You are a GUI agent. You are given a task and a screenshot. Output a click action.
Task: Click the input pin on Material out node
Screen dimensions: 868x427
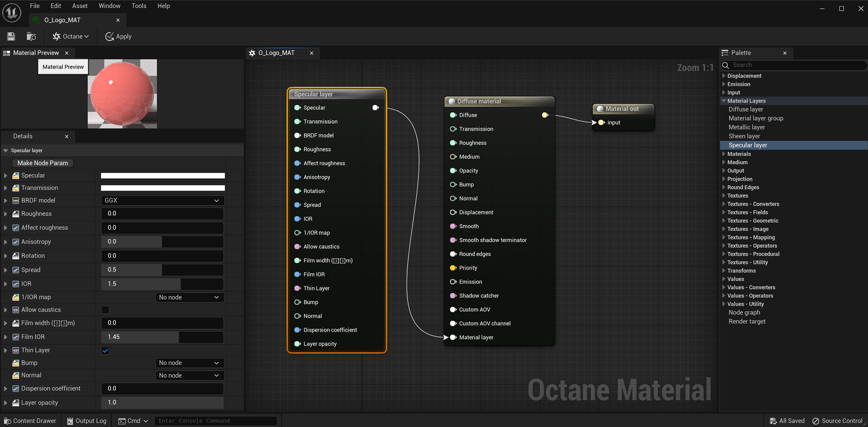[601, 122]
